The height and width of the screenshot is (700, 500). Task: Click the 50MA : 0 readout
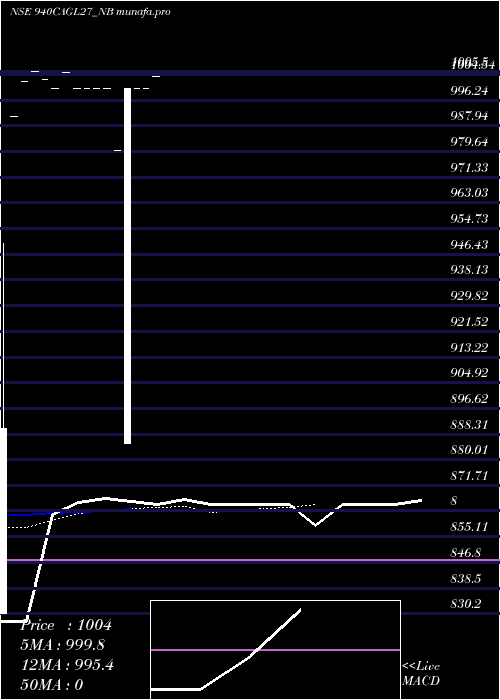52,685
